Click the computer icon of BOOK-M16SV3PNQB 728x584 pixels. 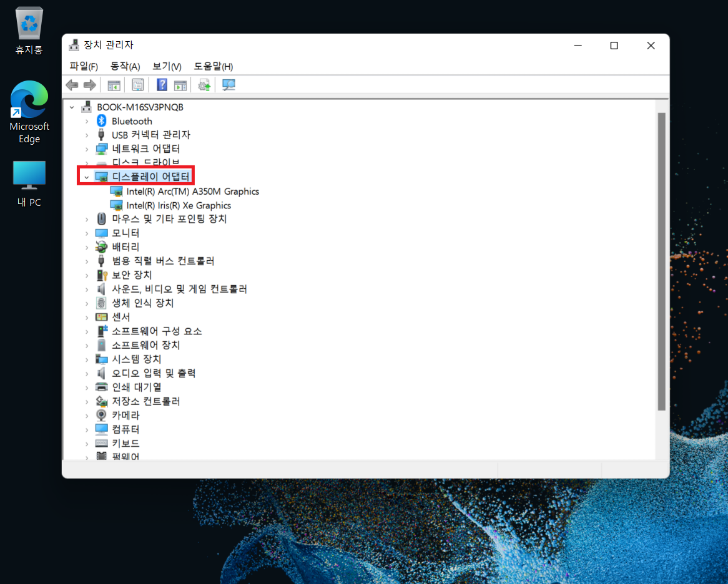click(87, 107)
